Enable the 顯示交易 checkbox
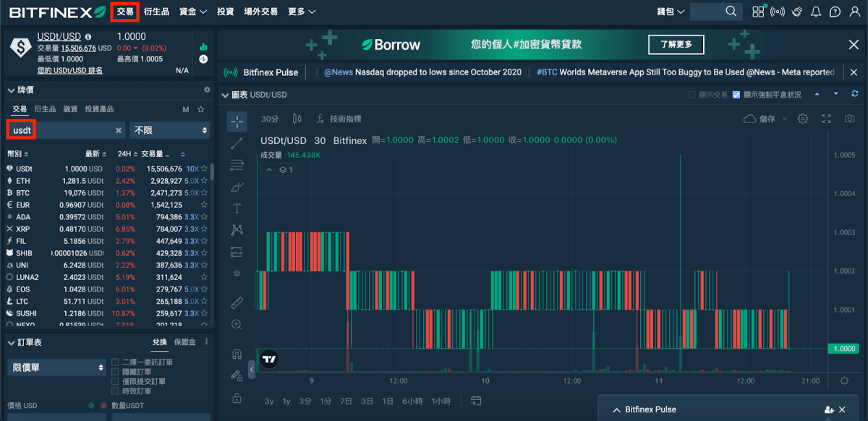This screenshot has height=421, width=868. [692, 95]
